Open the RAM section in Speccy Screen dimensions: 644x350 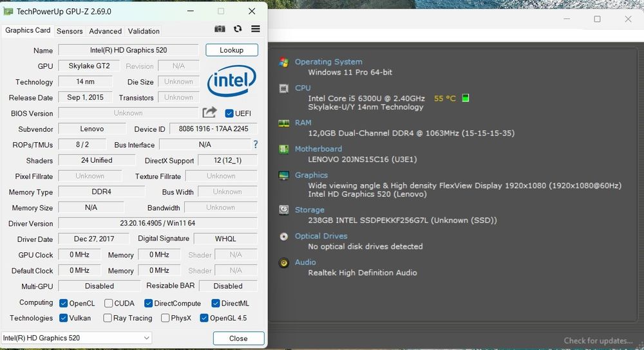coord(303,123)
